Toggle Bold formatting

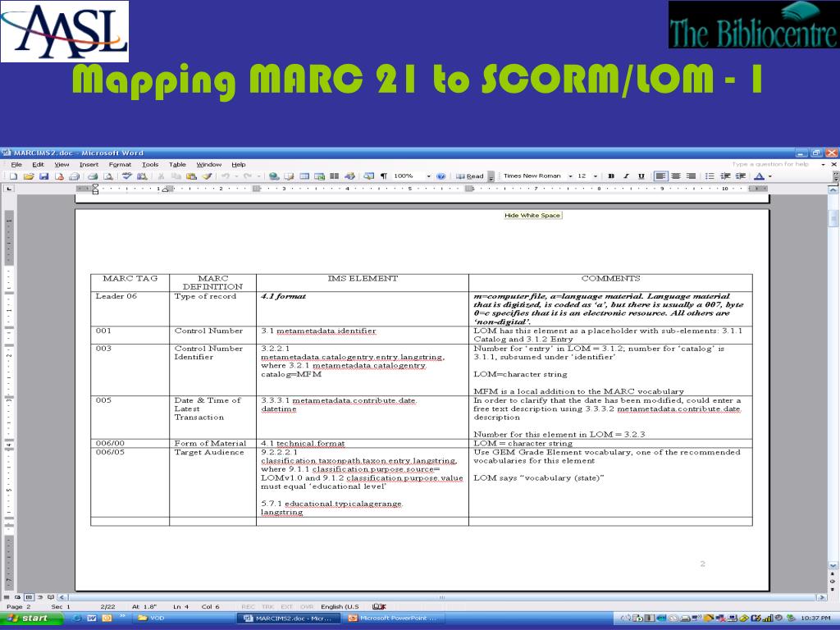610,176
